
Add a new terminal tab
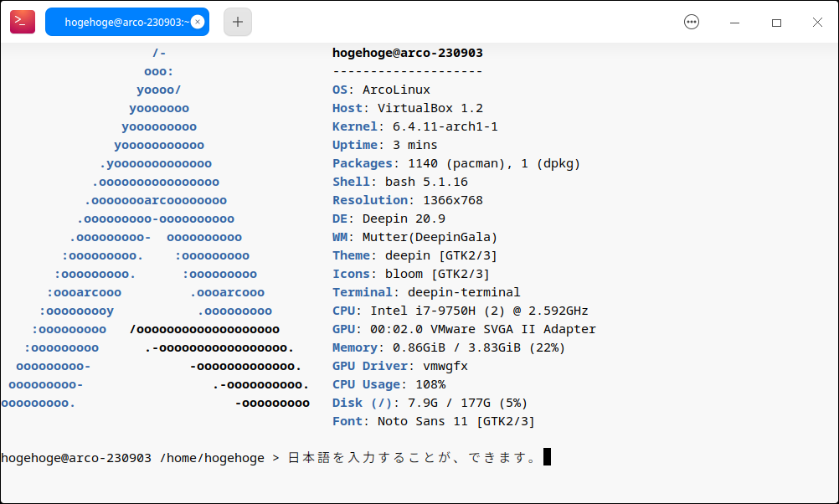pyautogui.click(x=238, y=22)
